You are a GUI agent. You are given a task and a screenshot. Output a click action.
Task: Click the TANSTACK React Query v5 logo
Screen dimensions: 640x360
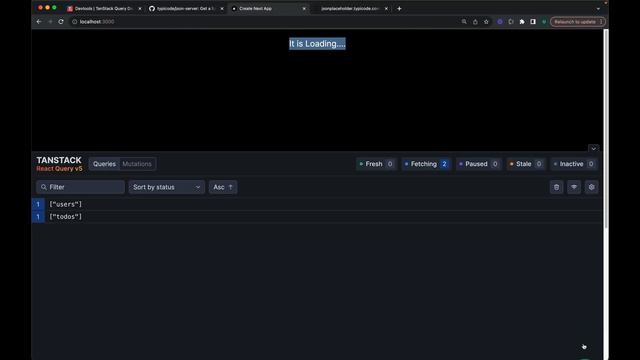[59, 164]
